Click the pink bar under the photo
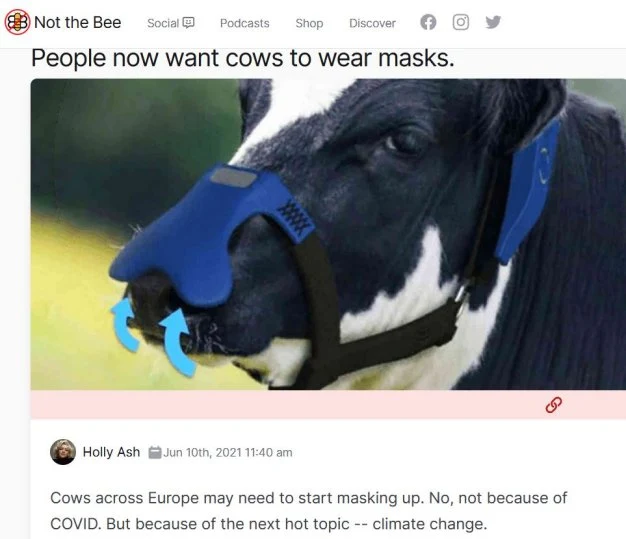The width and height of the screenshot is (626, 539). [x=328, y=404]
